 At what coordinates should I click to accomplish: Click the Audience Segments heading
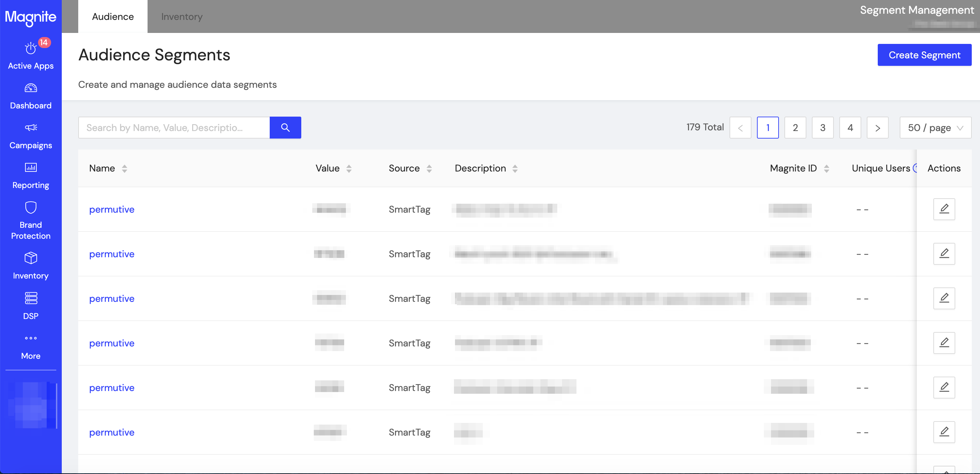[x=154, y=55]
